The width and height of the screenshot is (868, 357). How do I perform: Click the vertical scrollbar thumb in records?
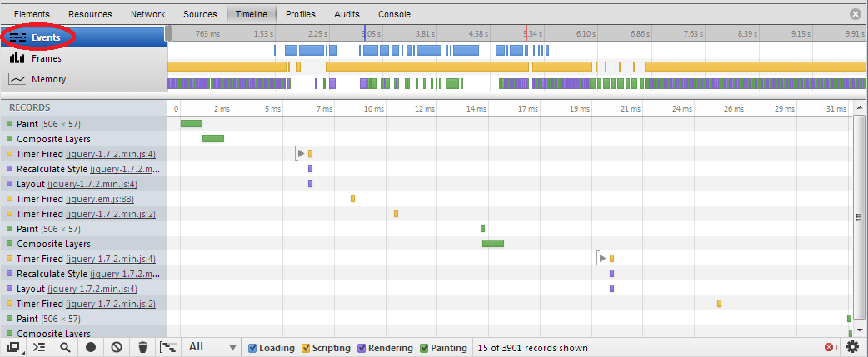pyautogui.click(x=859, y=217)
